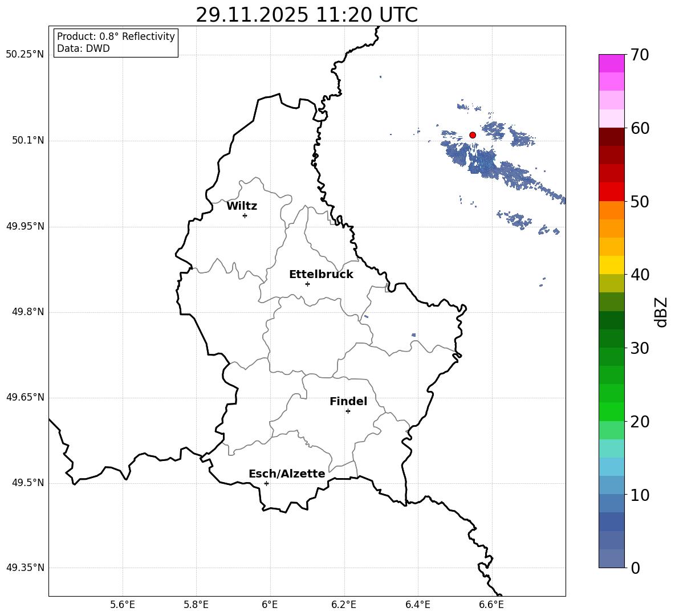Click the 49.95°N latitude label
This screenshot has width=675, height=616.
coord(25,226)
